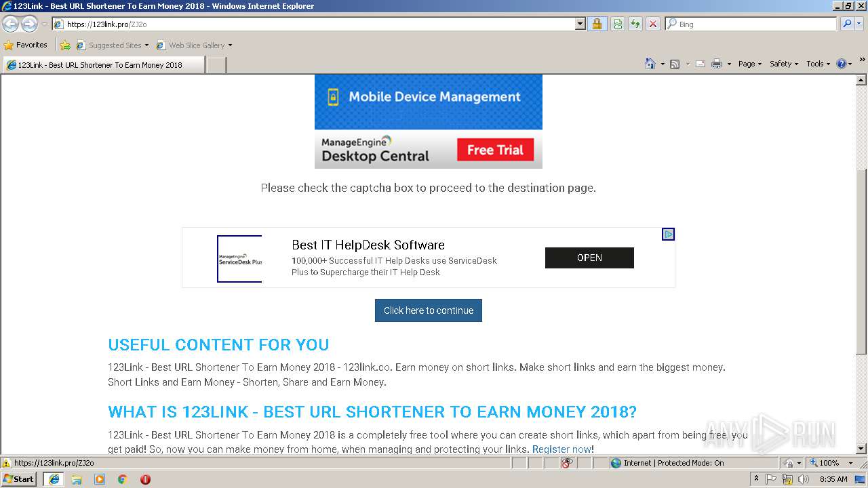Click the address bar URL field
The image size is (868, 488).
point(313,24)
